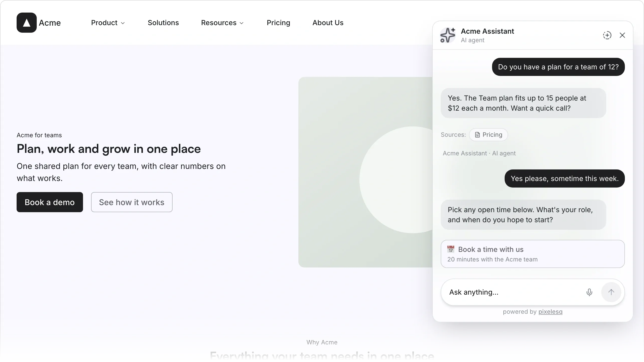Click the '20 minutes with the Acme team' subtitle
644x362 pixels.
click(492, 259)
